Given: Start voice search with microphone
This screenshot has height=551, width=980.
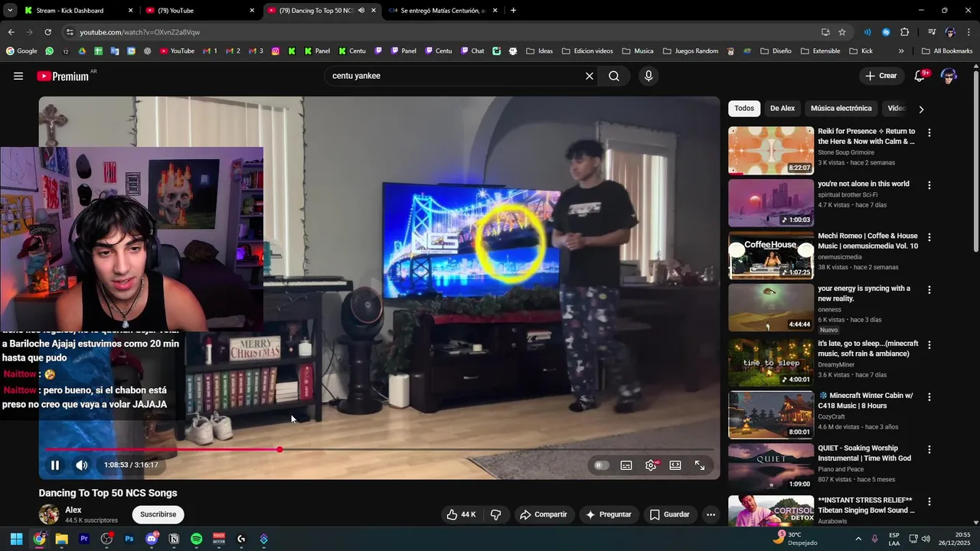Looking at the screenshot, I should [x=648, y=76].
